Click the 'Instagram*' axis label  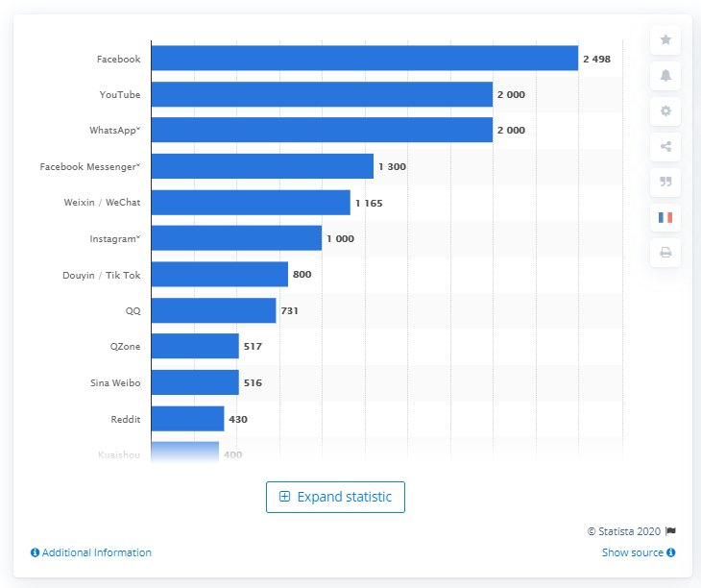pyautogui.click(x=115, y=239)
